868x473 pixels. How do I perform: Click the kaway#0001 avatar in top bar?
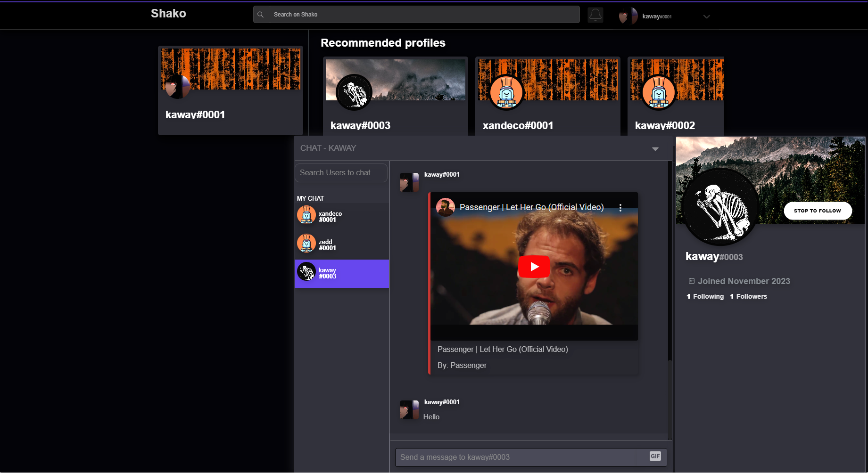[628, 16]
